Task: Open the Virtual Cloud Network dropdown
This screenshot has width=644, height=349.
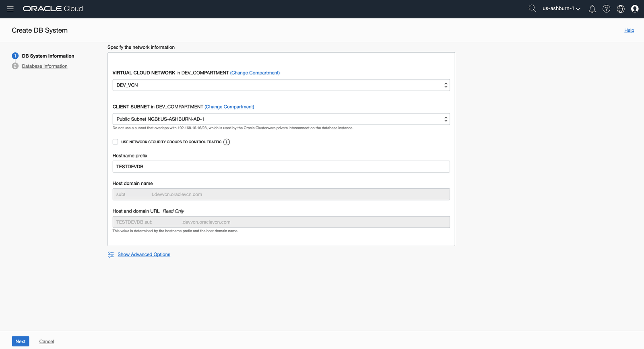Action: pyautogui.click(x=281, y=85)
